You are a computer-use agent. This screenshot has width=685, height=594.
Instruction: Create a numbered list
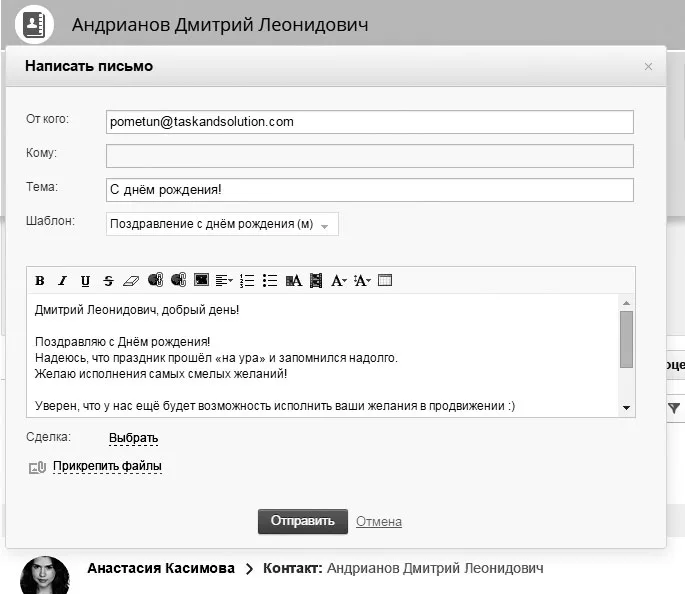[x=247, y=280]
